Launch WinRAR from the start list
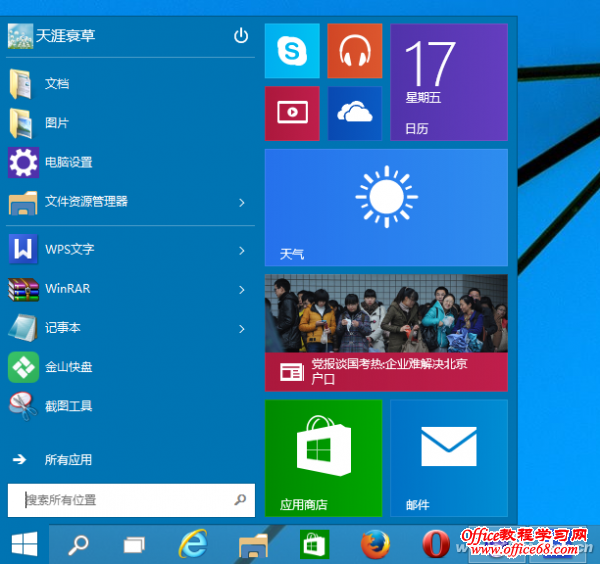 119,289
